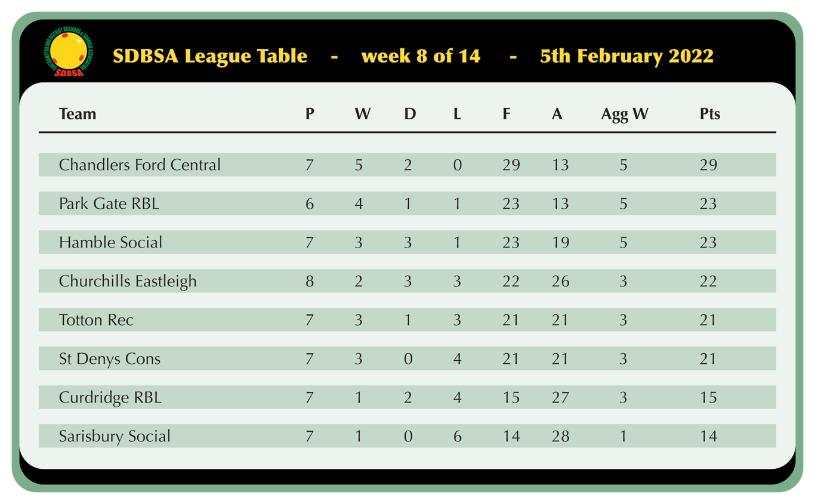815x504 pixels.
Task: Click the W column header
Action: pyautogui.click(x=362, y=113)
